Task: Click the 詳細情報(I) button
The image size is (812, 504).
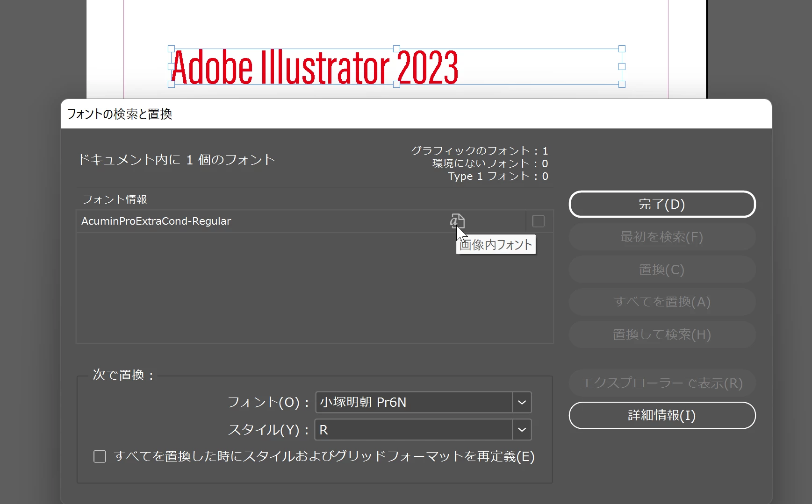Action: (x=662, y=415)
